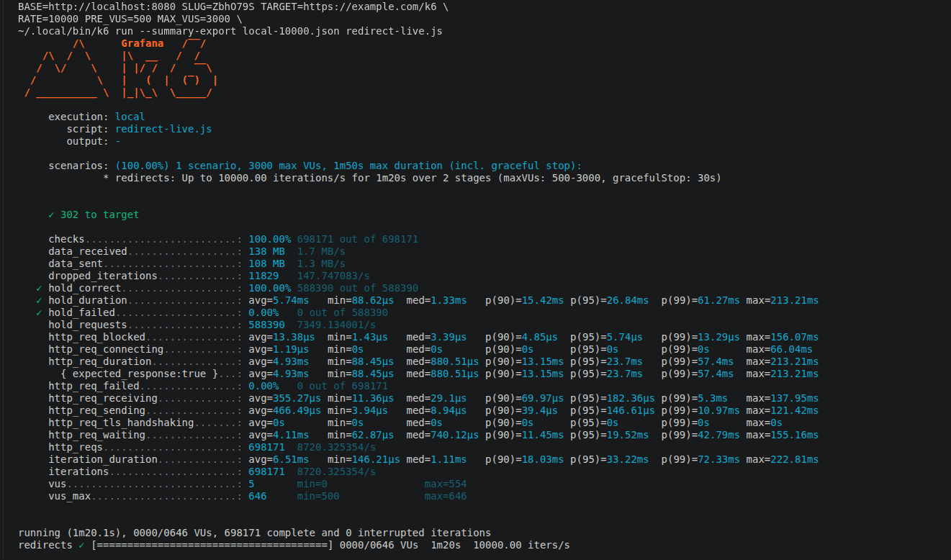Image resolution: width=951 pixels, height=560 pixels.
Task: Click the checks value "100.00%"
Action: pos(269,239)
